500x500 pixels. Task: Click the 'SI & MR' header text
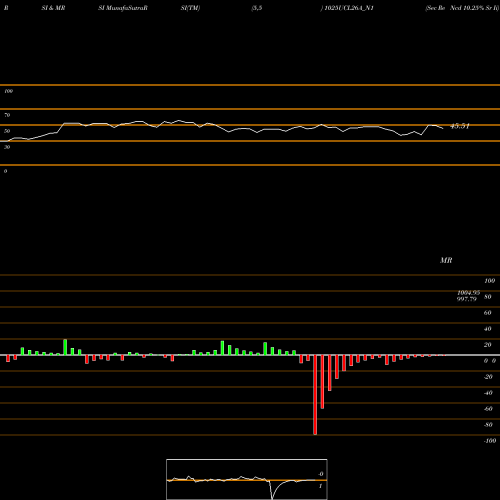pyautogui.click(x=53, y=8)
